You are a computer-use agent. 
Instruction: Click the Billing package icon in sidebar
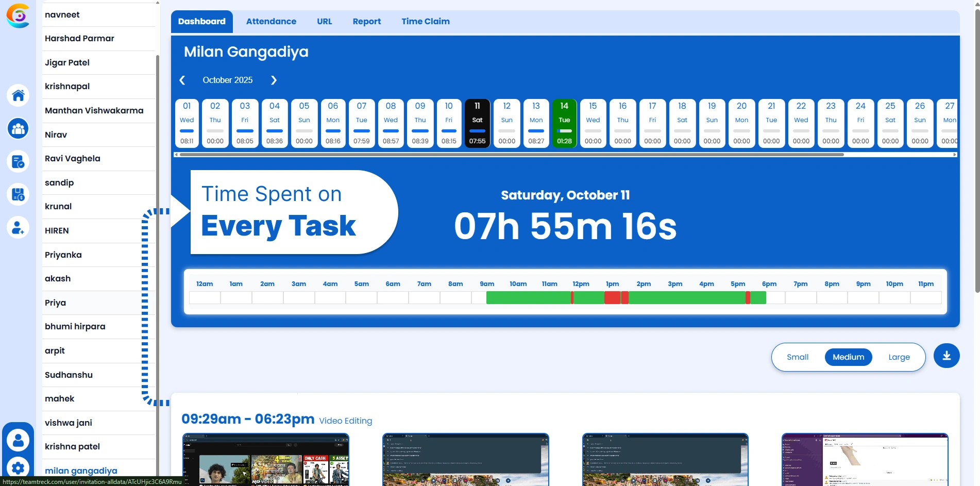(x=18, y=194)
